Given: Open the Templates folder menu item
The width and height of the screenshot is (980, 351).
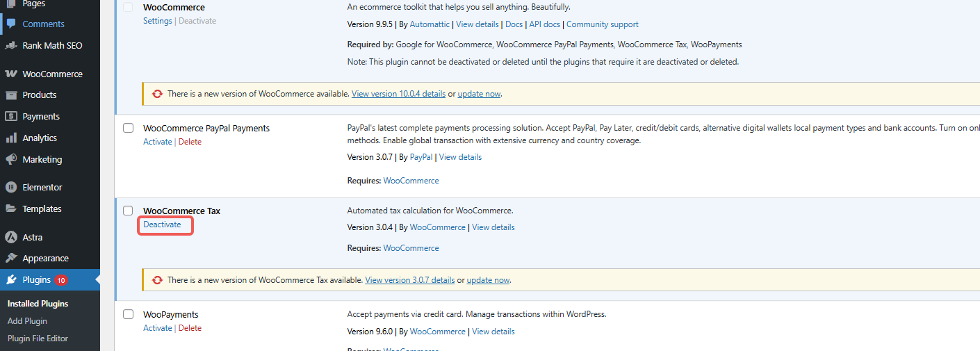Looking at the screenshot, I should coord(42,209).
